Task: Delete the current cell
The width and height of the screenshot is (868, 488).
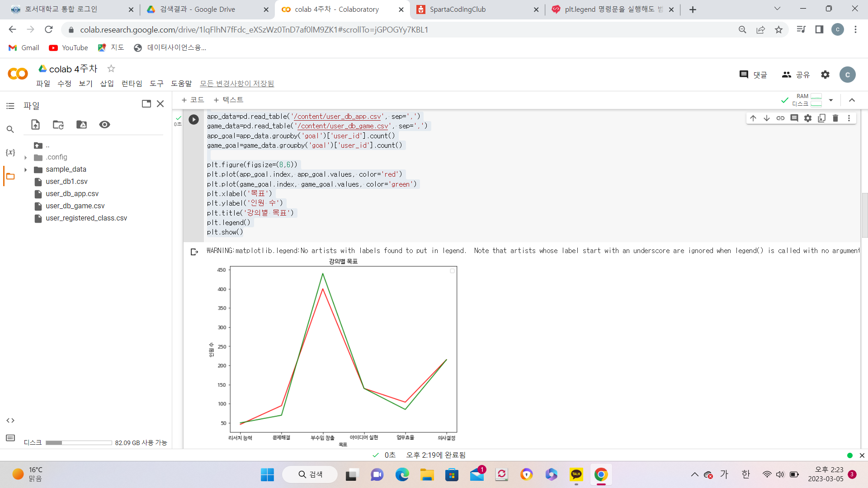Action: click(835, 118)
